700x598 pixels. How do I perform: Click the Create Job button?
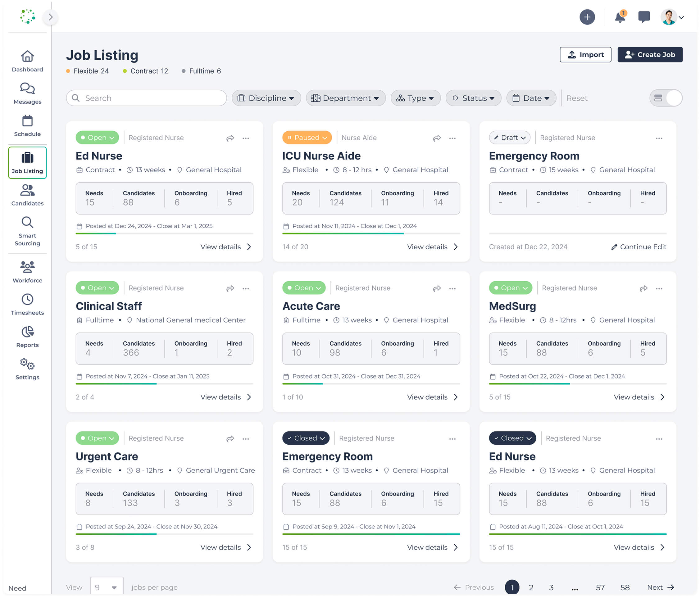(650, 55)
